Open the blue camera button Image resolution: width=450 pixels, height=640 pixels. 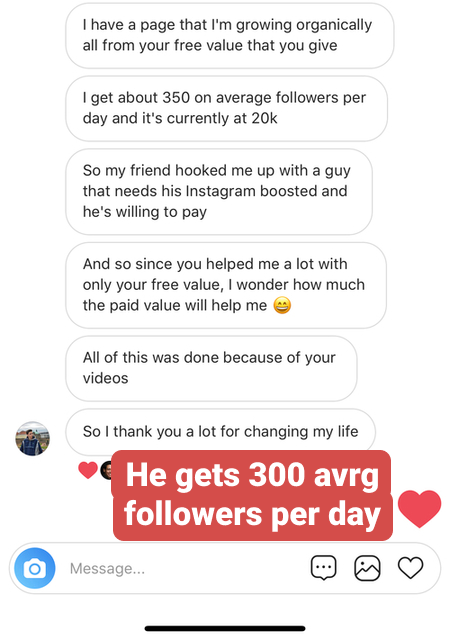[x=35, y=568]
